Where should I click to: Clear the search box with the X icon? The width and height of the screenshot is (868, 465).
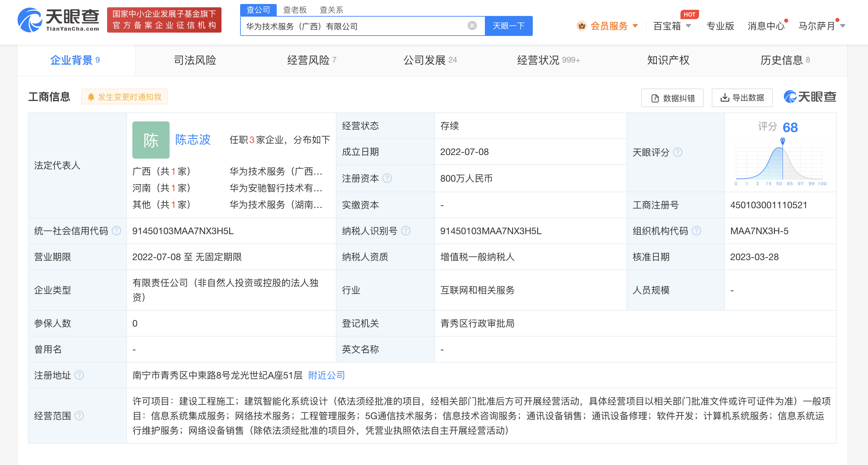472,26
